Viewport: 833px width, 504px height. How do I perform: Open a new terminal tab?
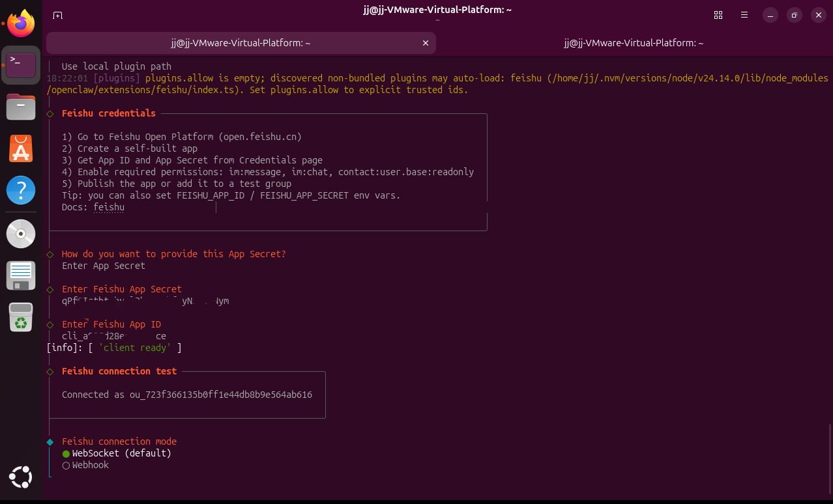(x=58, y=15)
